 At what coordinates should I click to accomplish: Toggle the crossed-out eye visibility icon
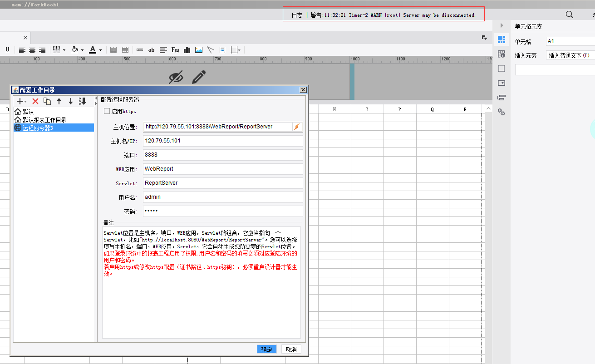point(176,77)
